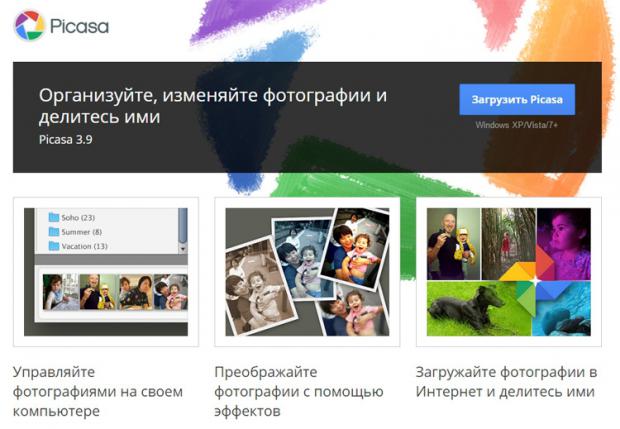Click the headline Организуйте, изменяйте фотографии
The height and width of the screenshot is (429, 620).
[213, 106]
